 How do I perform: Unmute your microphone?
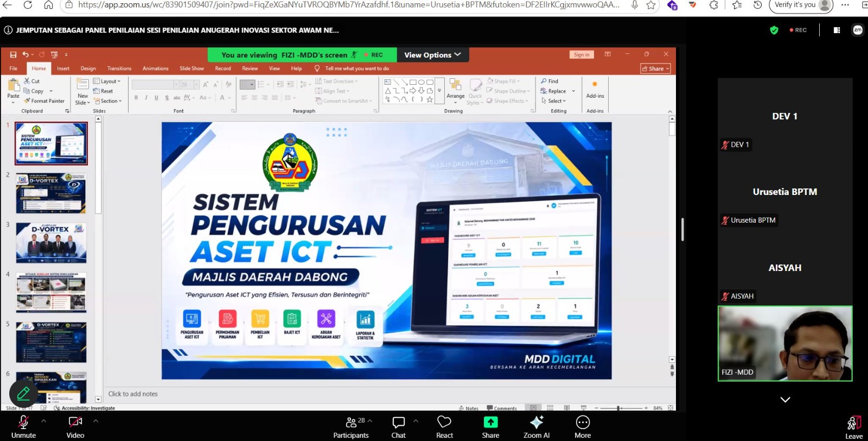click(23, 427)
